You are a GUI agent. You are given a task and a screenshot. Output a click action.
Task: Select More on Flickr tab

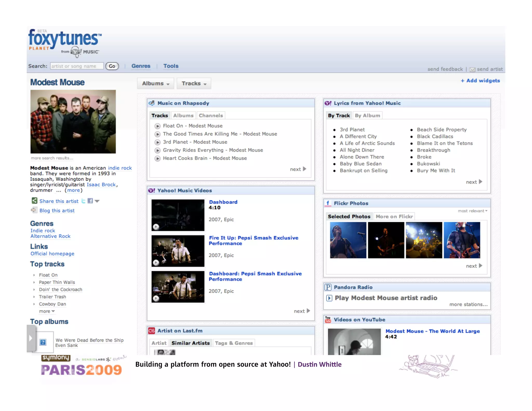[394, 216]
